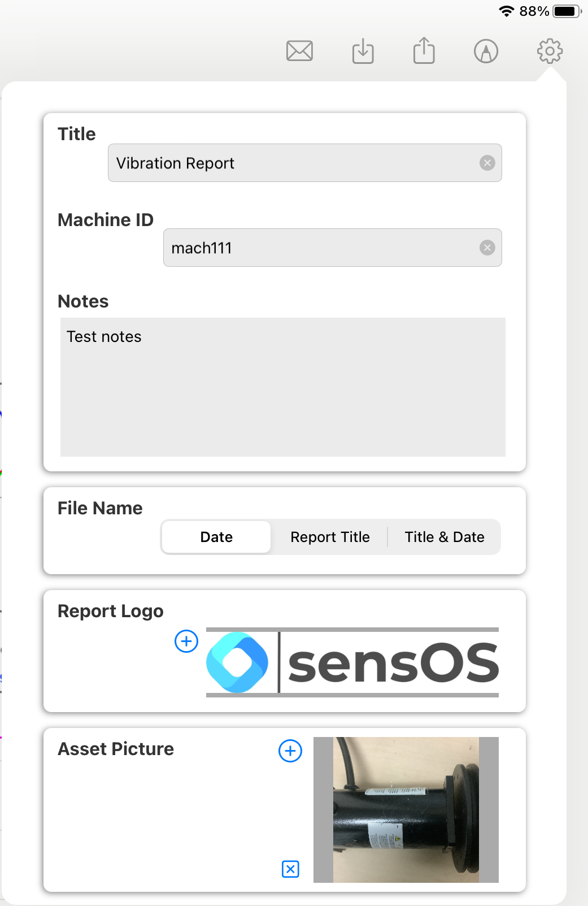Edit the mach111 Machine ID field
Screen dimensions: 588x906
332,248
